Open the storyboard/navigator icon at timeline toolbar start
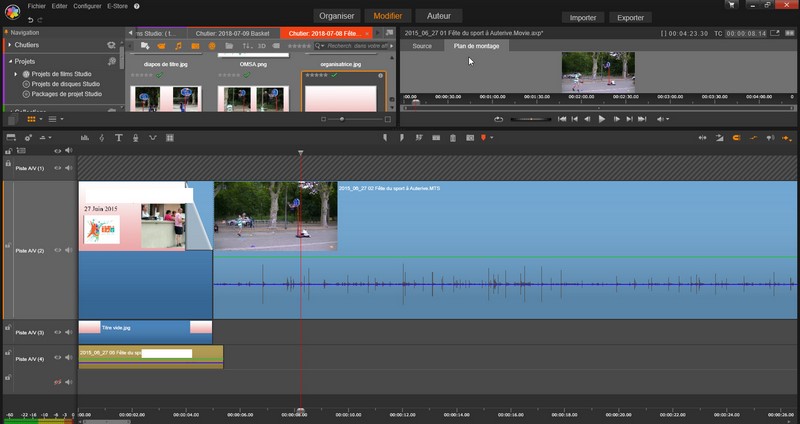800x424 pixels. click(x=11, y=138)
